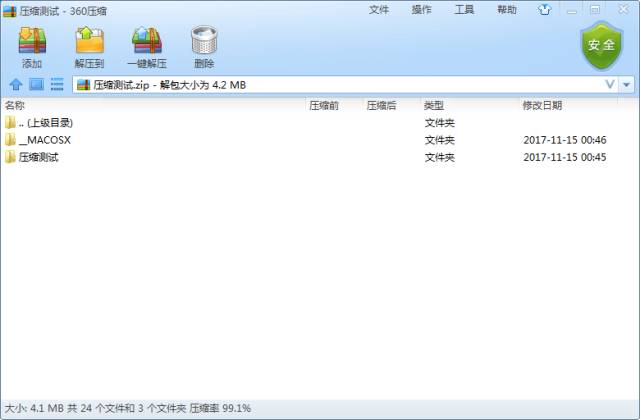Click the path field showing 压缩测试.zip
Screen dimensions: 640x420
[344, 85]
